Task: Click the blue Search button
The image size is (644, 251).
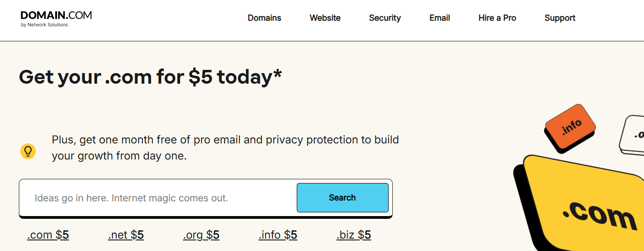Action: pyautogui.click(x=343, y=198)
